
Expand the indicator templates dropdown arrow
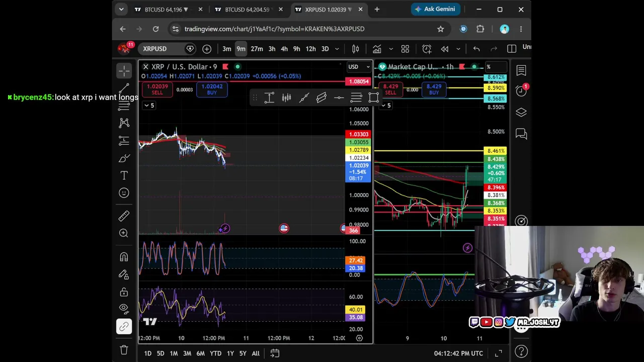390,49
